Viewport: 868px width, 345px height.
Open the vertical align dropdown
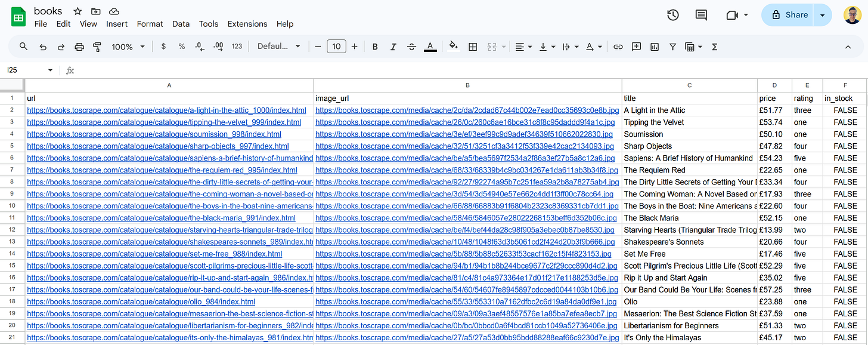pos(547,47)
